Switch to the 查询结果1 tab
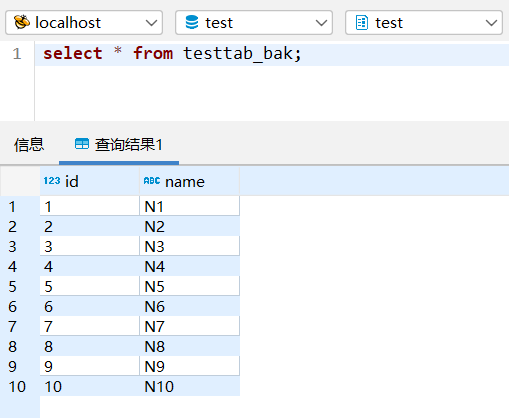 click(x=119, y=145)
